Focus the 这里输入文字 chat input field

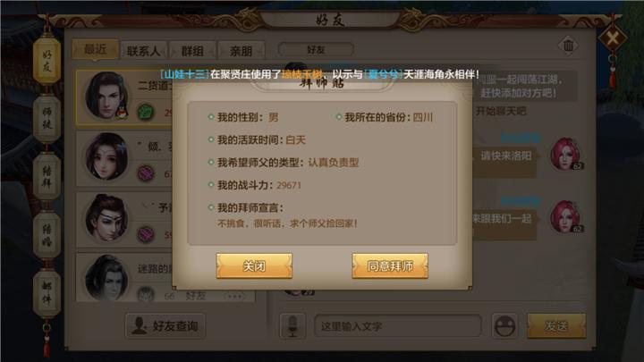(x=397, y=326)
